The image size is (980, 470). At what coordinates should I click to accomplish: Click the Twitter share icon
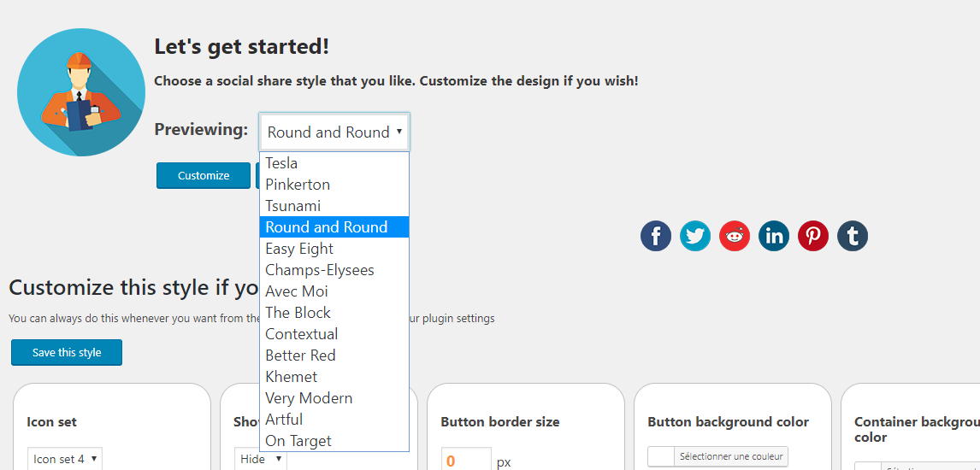tap(695, 236)
